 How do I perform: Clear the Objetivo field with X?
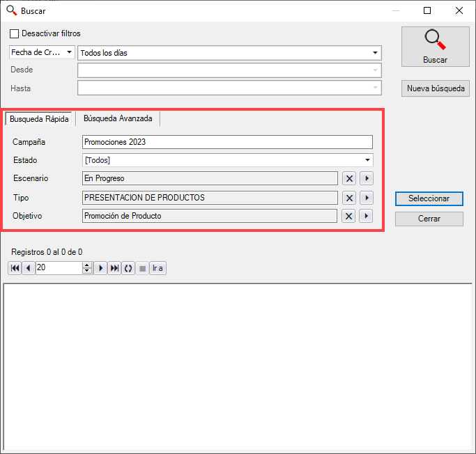click(348, 216)
